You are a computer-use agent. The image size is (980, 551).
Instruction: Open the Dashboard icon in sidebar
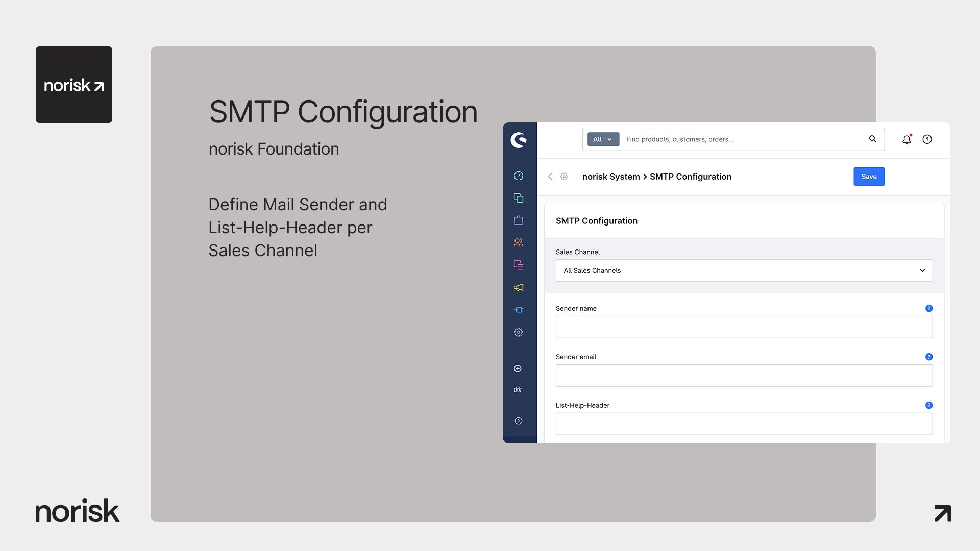pyautogui.click(x=519, y=176)
